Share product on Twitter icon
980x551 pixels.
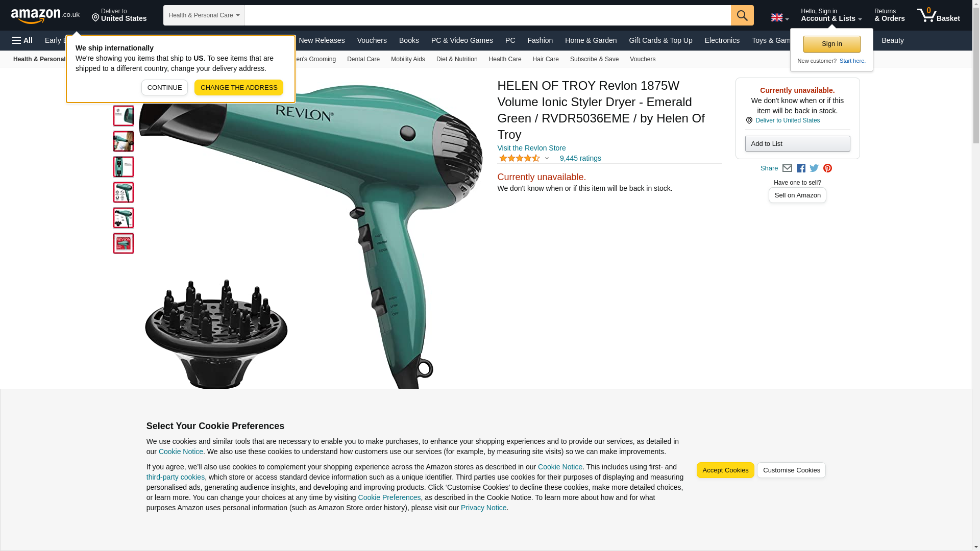tap(814, 168)
